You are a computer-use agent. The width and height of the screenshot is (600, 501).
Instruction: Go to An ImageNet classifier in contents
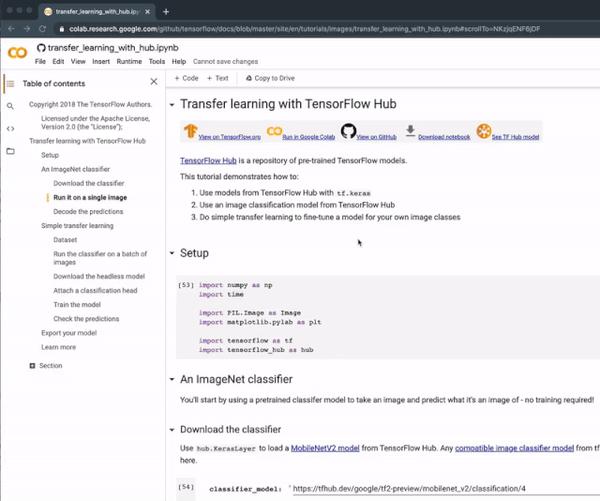click(75, 169)
